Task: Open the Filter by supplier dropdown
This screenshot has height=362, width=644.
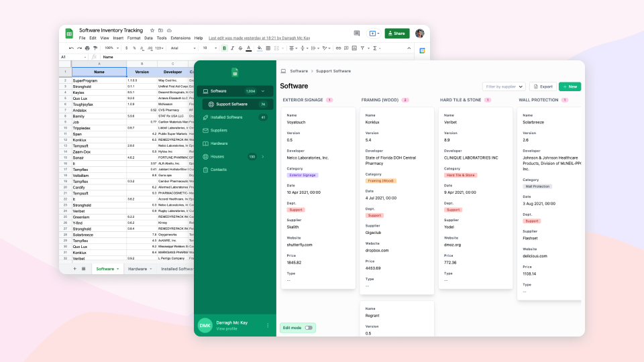Action: coord(504,86)
